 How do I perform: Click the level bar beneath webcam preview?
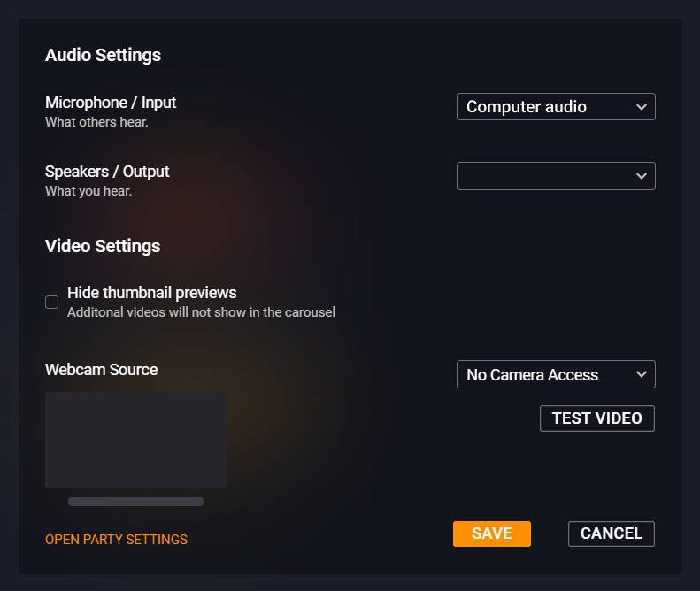(135, 502)
